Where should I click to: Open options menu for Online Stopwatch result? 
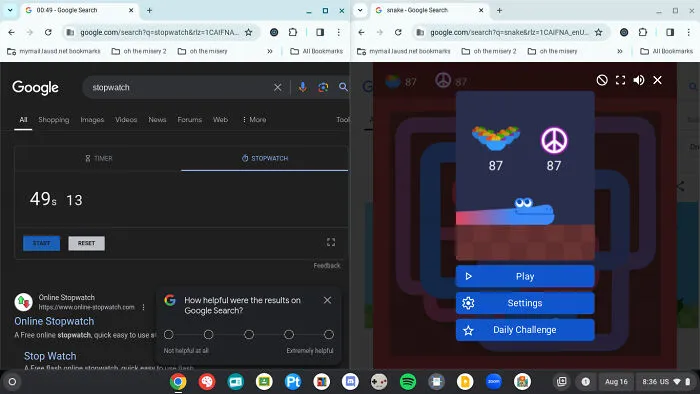(143, 307)
